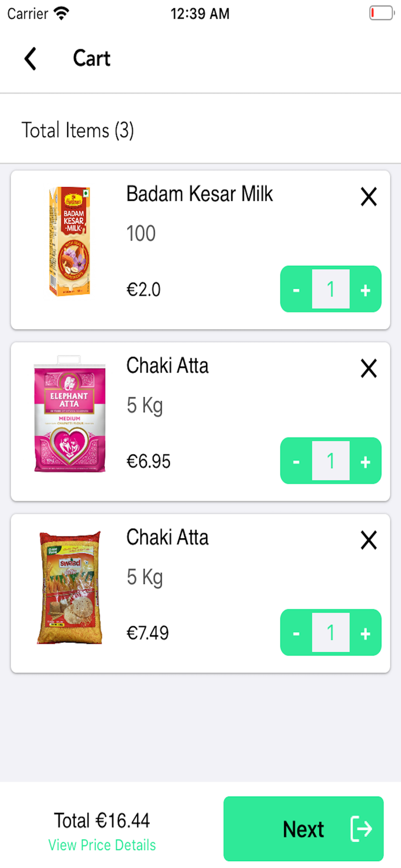Viewport: 401px width, 868px height.
Task: Select the Badam Kesar Milk quantity field
Action: (330, 289)
